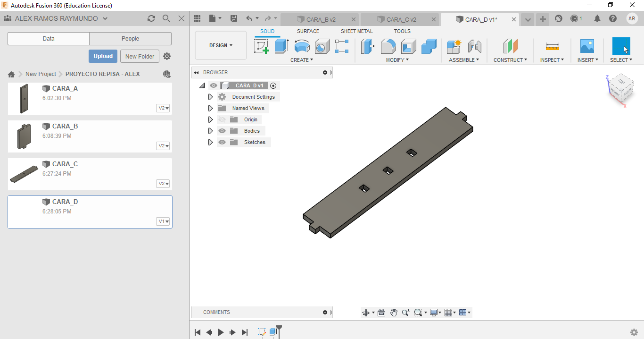The image size is (644, 339).
Task: Select the Revolve tool icon
Action: pos(302,46)
